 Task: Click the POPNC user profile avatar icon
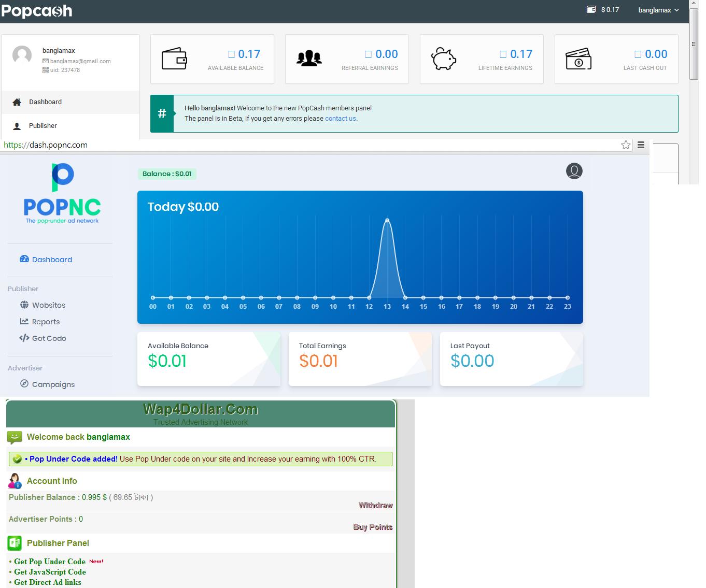point(574,171)
